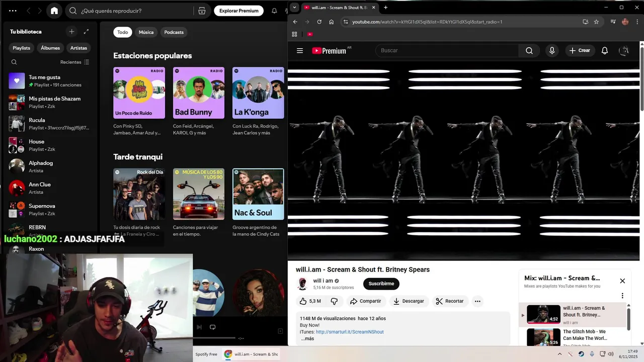644x362 pixels.
Task: Install app icon in Chrome address bar
Action: click(585, 22)
